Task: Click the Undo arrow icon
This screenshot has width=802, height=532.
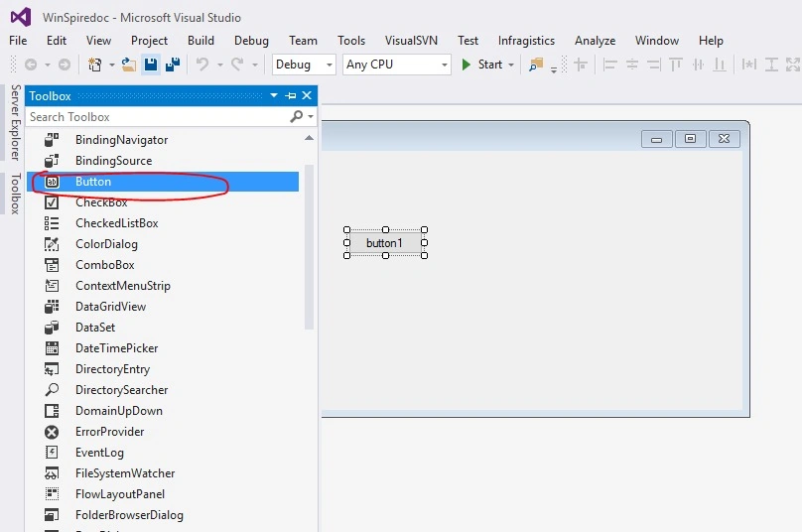Action: (x=202, y=65)
